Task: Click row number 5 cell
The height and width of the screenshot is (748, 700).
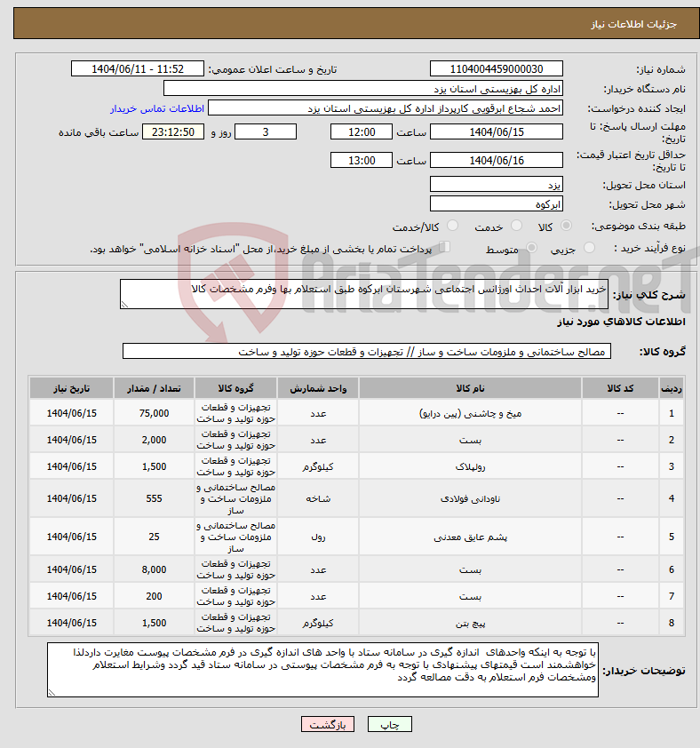Action: (672, 537)
